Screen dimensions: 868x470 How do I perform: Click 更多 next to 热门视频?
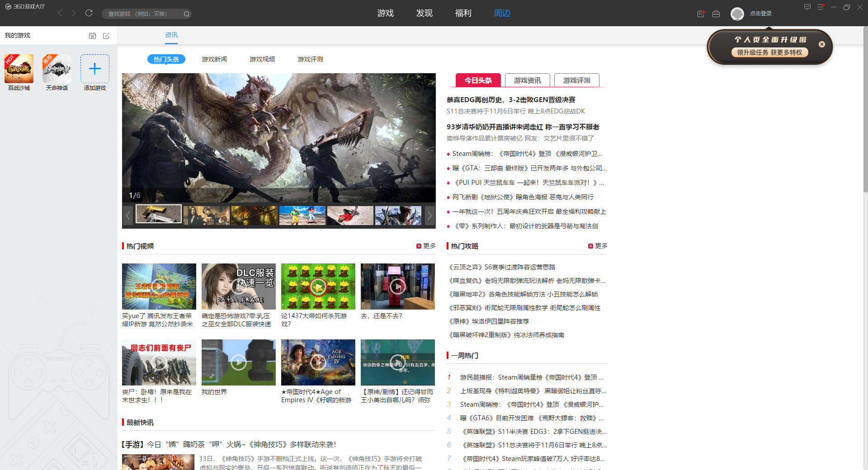425,246
